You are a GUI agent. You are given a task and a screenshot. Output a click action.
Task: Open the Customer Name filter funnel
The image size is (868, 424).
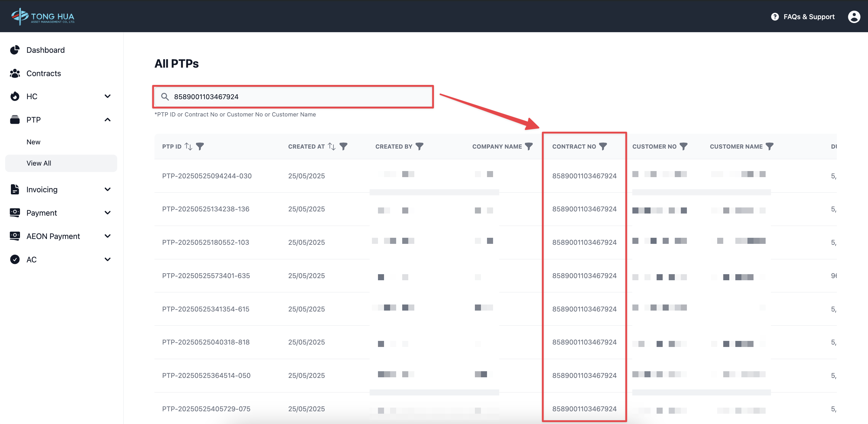[769, 146]
